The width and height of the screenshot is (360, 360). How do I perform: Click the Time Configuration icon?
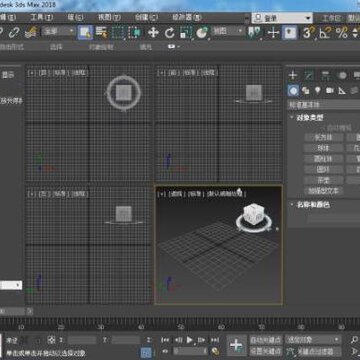click(215, 351)
